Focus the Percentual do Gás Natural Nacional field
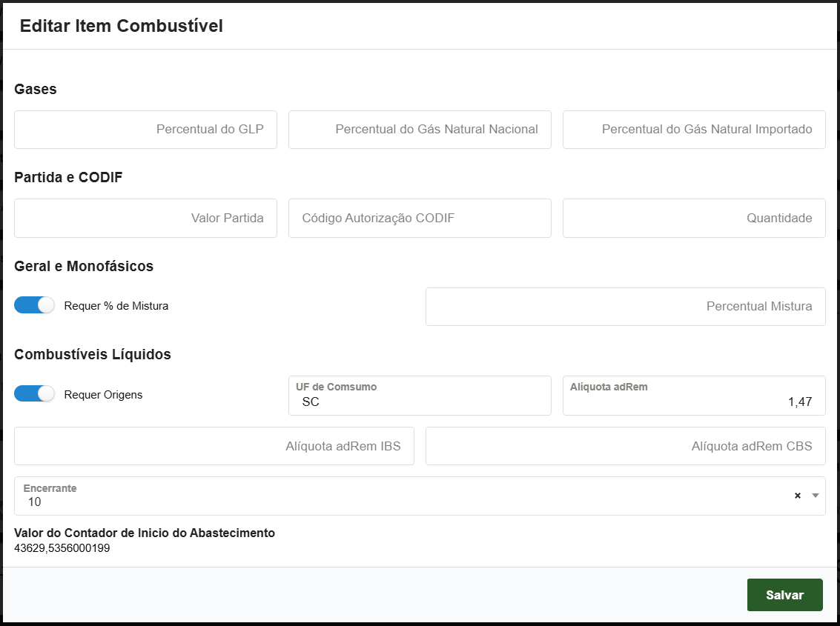 (x=420, y=130)
